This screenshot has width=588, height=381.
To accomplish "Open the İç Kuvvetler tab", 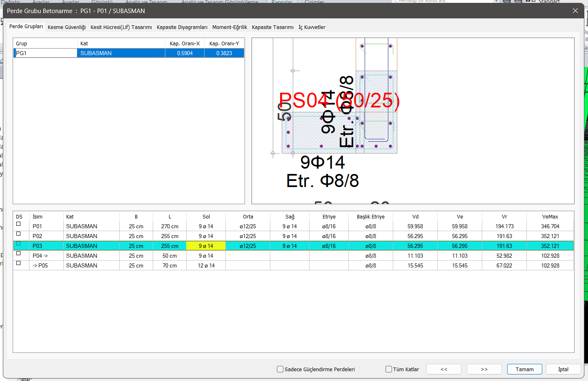I will (x=312, y=27).
